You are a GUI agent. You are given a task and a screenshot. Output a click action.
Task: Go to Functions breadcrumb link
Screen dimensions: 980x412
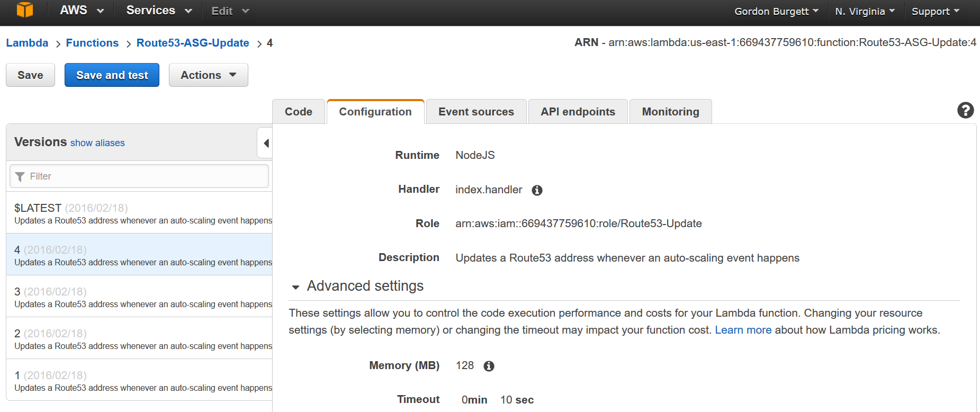(92, 43)
